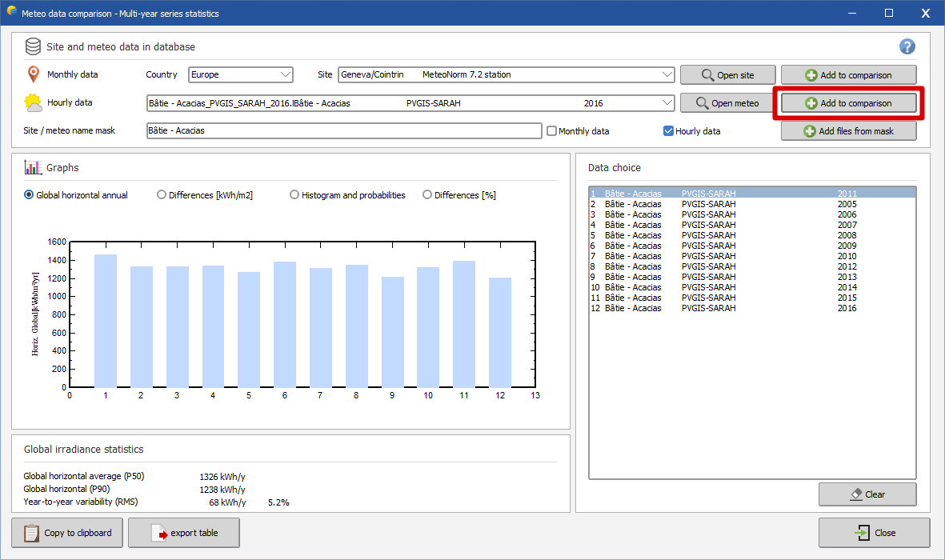This screenshot has width=945, height=560.
Task: Select row 6 Bâtie - Acacias 2009
Action: pos(752,246)
